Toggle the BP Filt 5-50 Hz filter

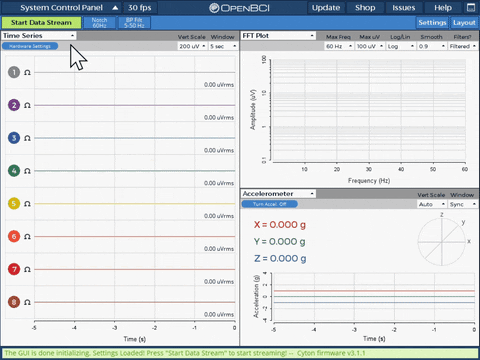tap(134, 23)
